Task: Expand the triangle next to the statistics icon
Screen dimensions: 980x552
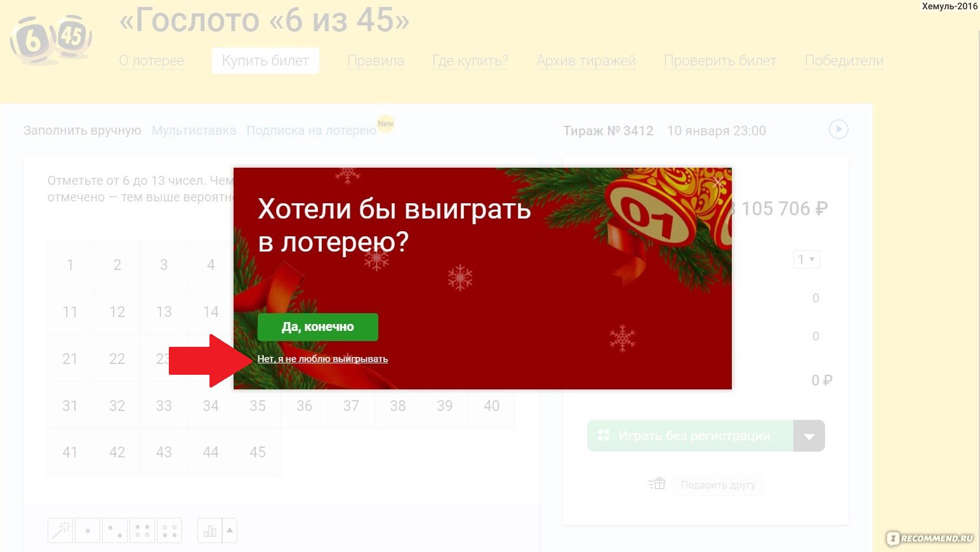Action: pos(230,530)
